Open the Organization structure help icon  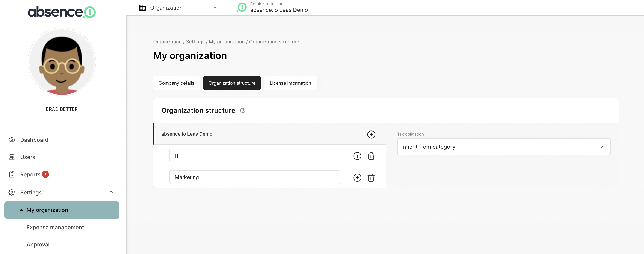[x=242, y=110]
